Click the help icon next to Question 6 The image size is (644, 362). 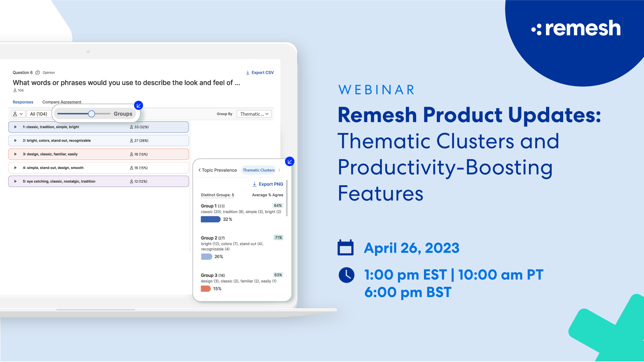(38, 72)
